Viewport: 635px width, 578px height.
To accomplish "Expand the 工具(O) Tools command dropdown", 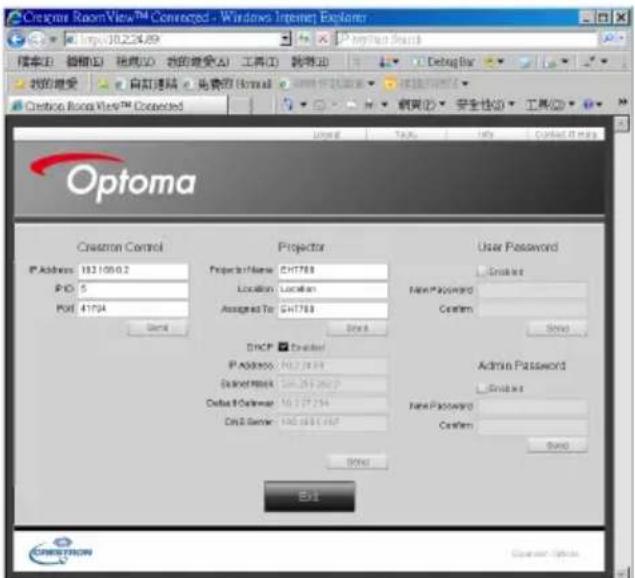I will click(550, 105).
